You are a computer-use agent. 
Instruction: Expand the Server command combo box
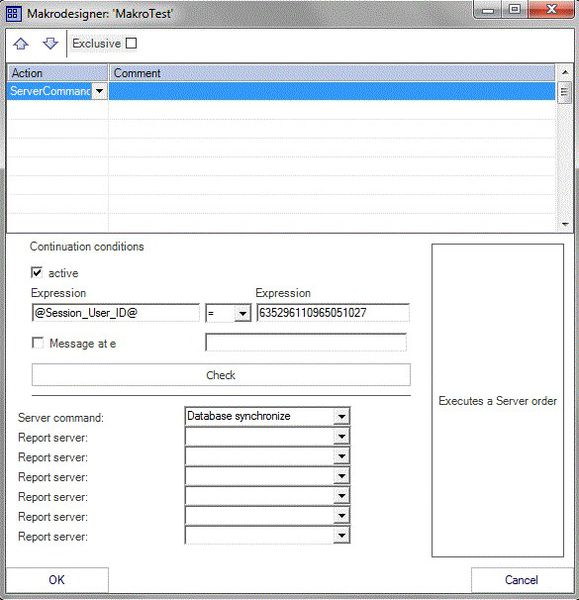pos(341,416)
